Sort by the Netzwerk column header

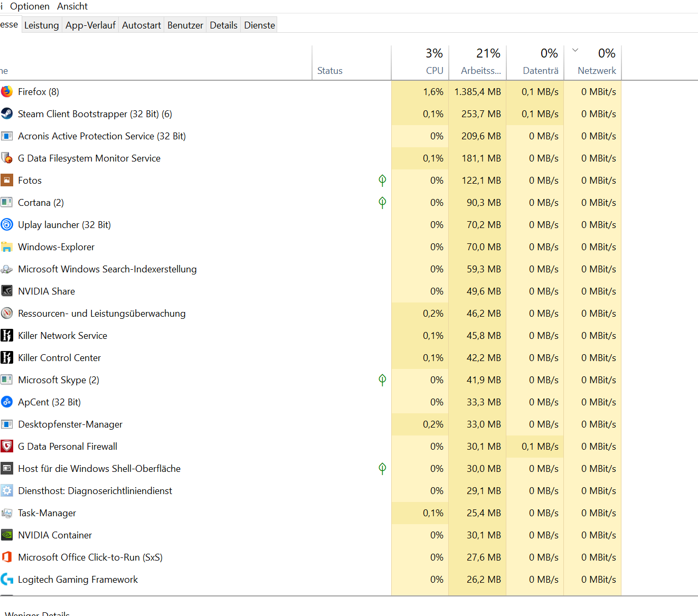point(593,63)
